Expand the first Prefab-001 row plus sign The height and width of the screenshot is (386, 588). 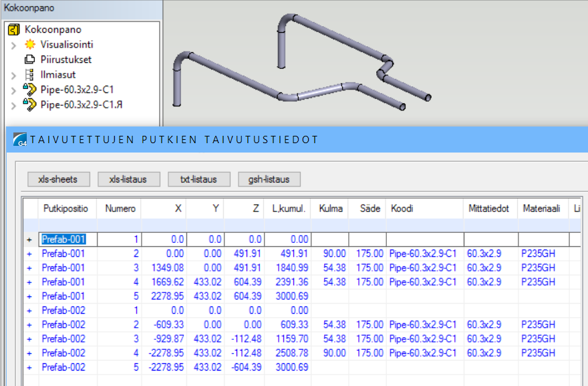click(29, 239)
